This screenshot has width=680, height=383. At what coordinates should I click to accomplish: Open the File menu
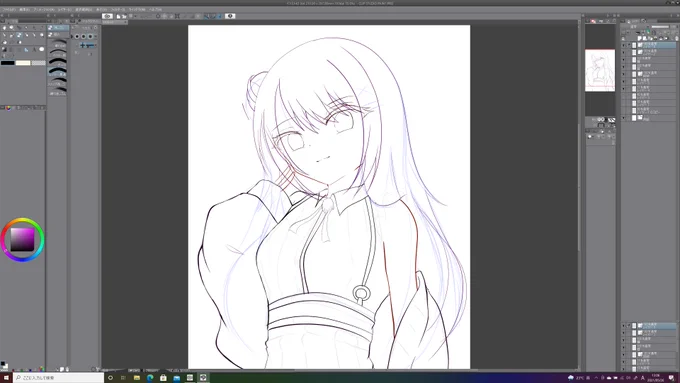click(9, 9)
